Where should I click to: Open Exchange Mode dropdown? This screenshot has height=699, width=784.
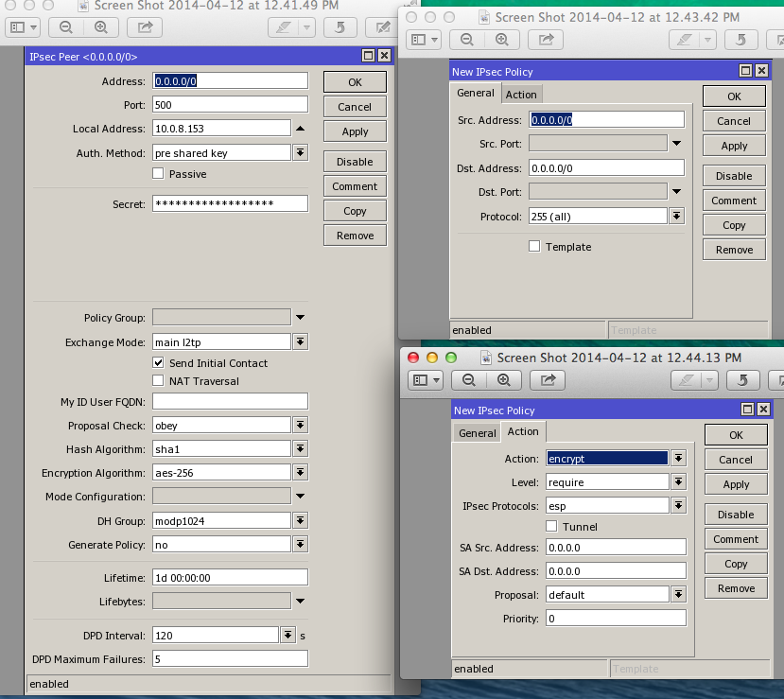pyautogui.click(x=300, y=342)
